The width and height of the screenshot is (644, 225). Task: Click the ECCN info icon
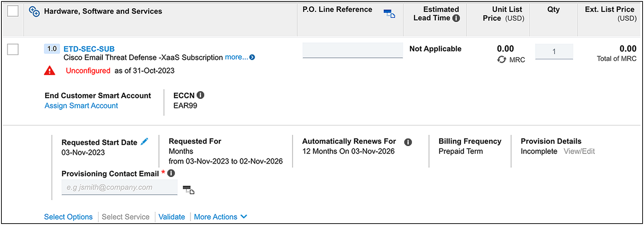pyautogui.click(x=200, y=95)
